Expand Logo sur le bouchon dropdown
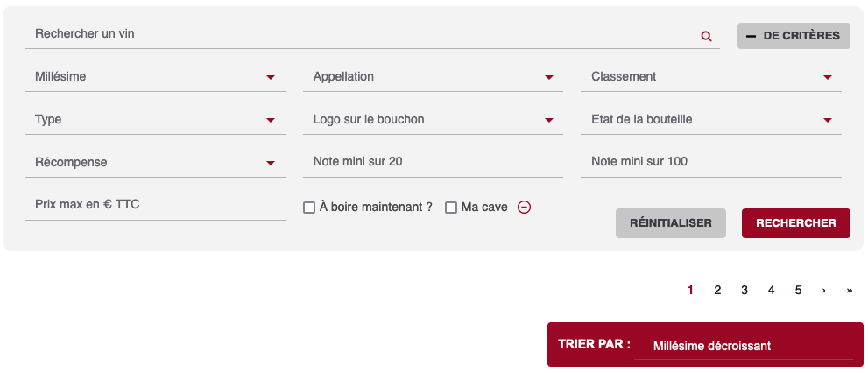Image resolution: width=868 pixels, height=373 pixels. [x=433, y=120]
